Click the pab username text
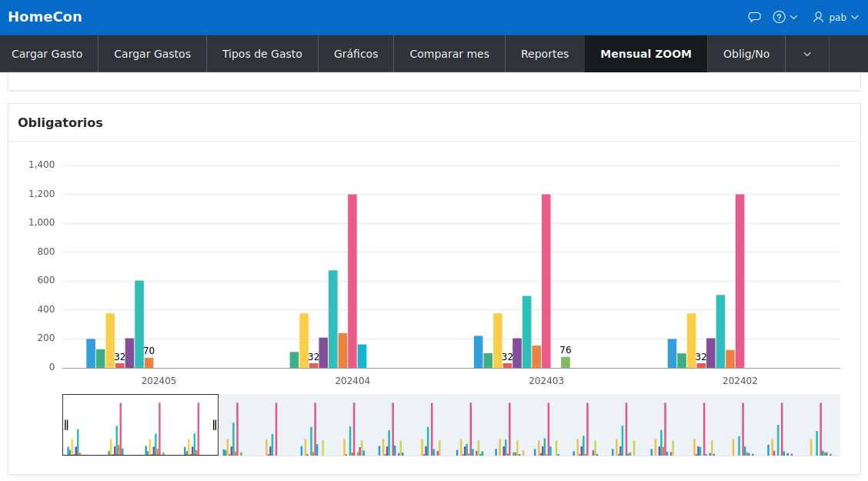Image resolution: width=868 pixels, height=481 pixels. pos(839,16)
